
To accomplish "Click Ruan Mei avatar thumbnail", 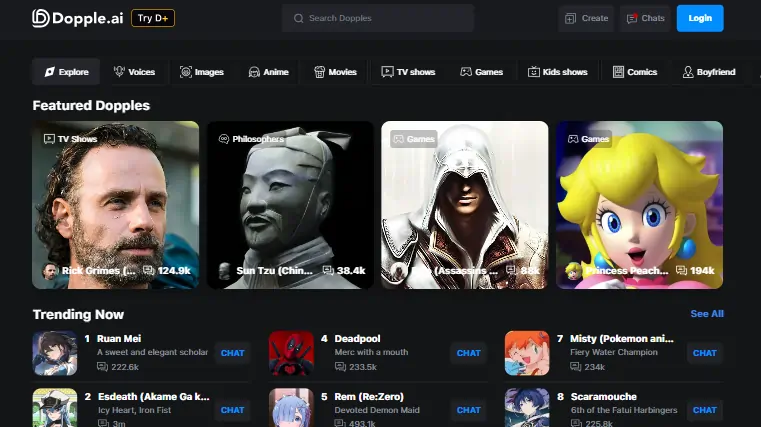I will point(55,353).
